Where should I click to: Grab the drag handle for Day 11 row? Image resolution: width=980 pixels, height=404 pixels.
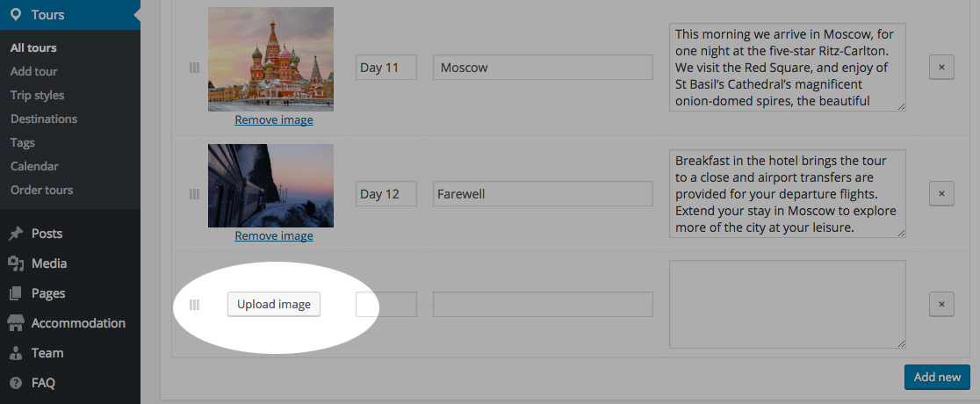194,68
